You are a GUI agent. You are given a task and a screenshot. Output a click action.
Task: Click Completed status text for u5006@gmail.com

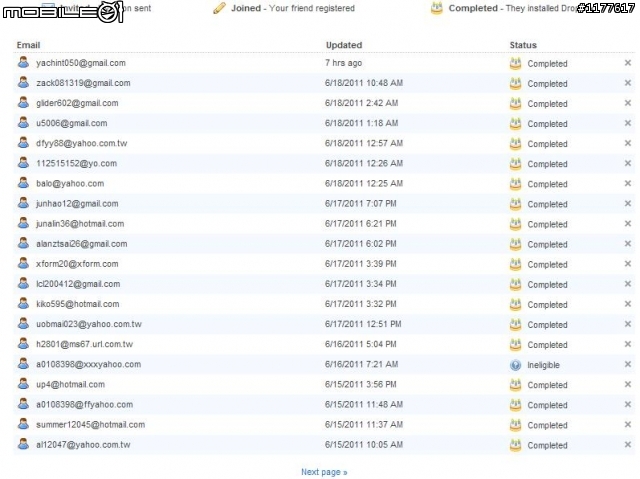point(547,124)
